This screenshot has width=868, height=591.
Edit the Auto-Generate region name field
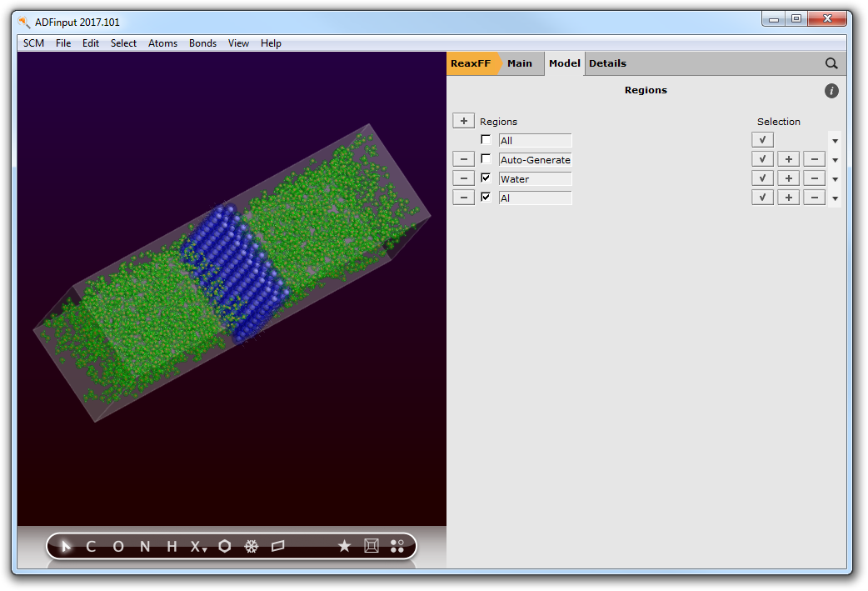point(535,159)
